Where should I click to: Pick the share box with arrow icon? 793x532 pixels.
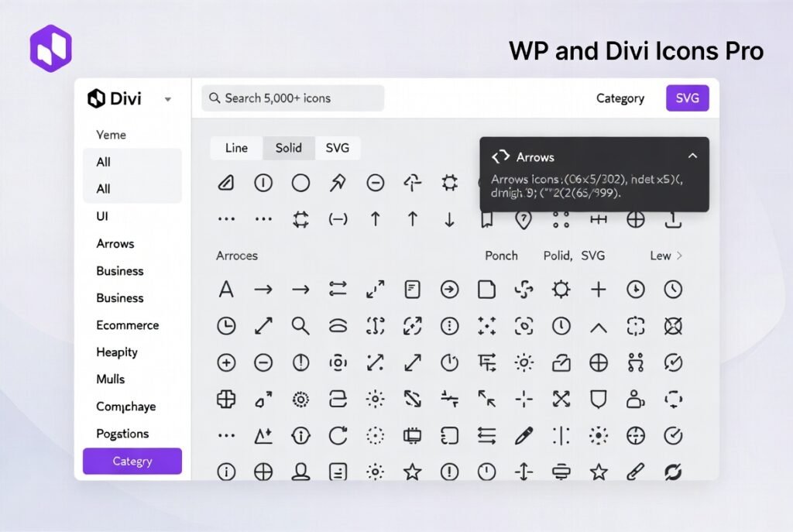point(561,362)
